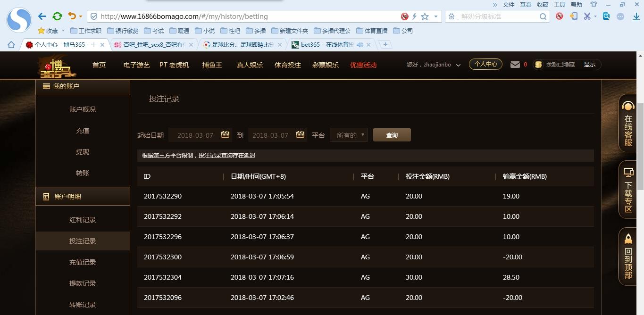Open the 平台 所有的 dropdown
Viewport: 644px width, 315px height.
tap(349, 135)
